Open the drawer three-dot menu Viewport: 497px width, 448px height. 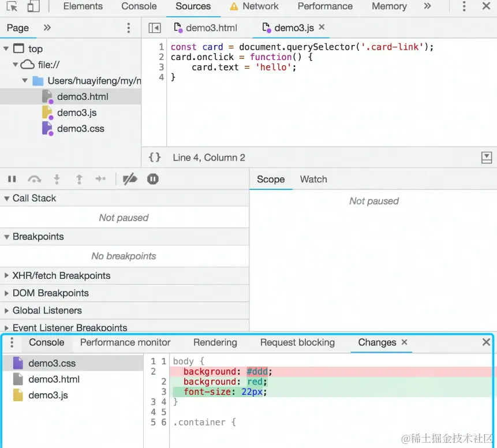[x=12, y=343]
